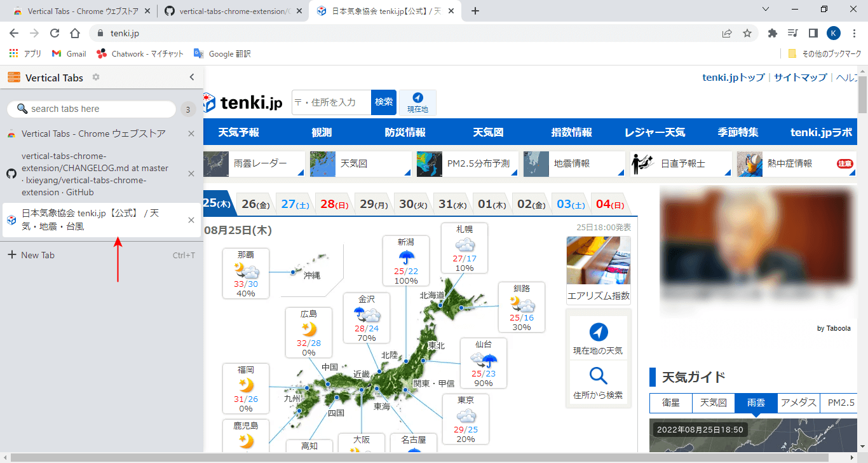Reload the current page
Image resolution: width=868 pixels, height=463 pixels.
[x=55, y=33]
